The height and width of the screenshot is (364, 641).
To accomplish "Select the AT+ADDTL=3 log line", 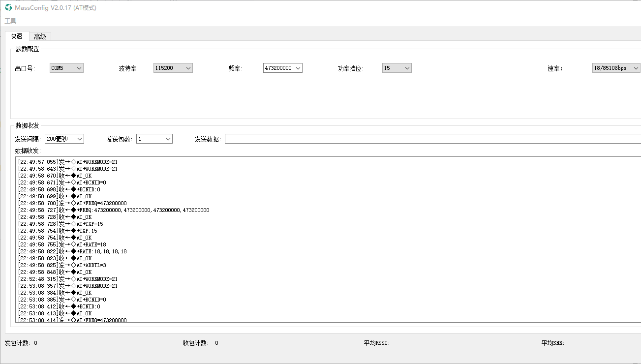I will point(62,265).
